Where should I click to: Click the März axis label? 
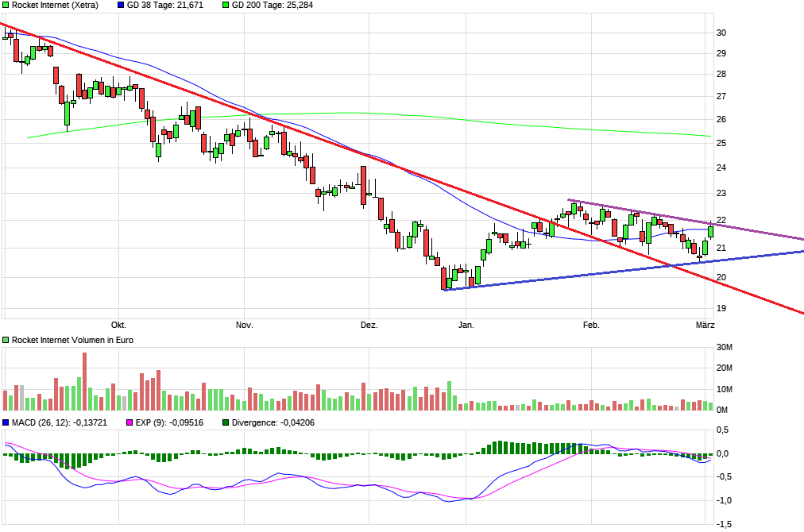(x=704, y=324)
